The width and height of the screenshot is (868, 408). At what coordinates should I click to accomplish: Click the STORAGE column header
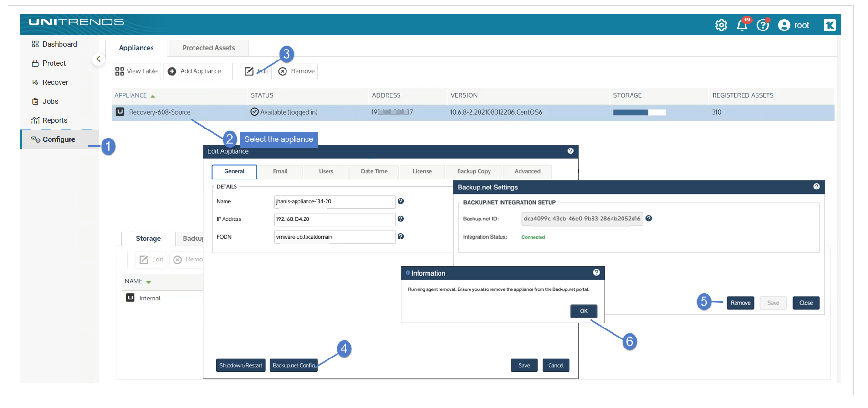click(x=627, y=95)
